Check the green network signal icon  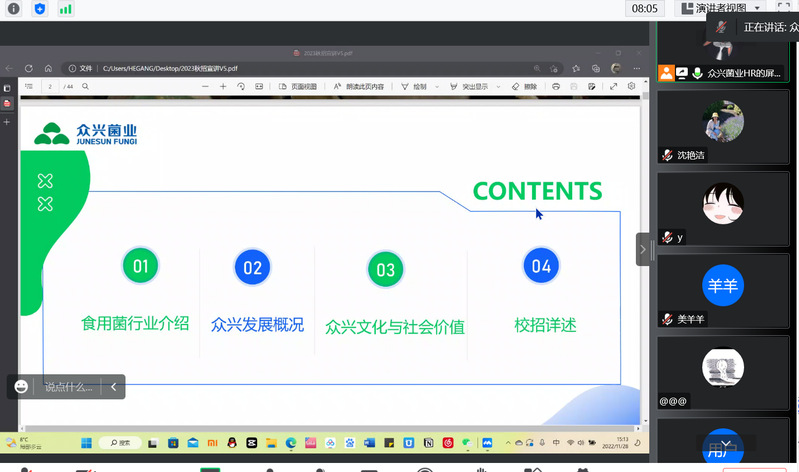[65, 9]
